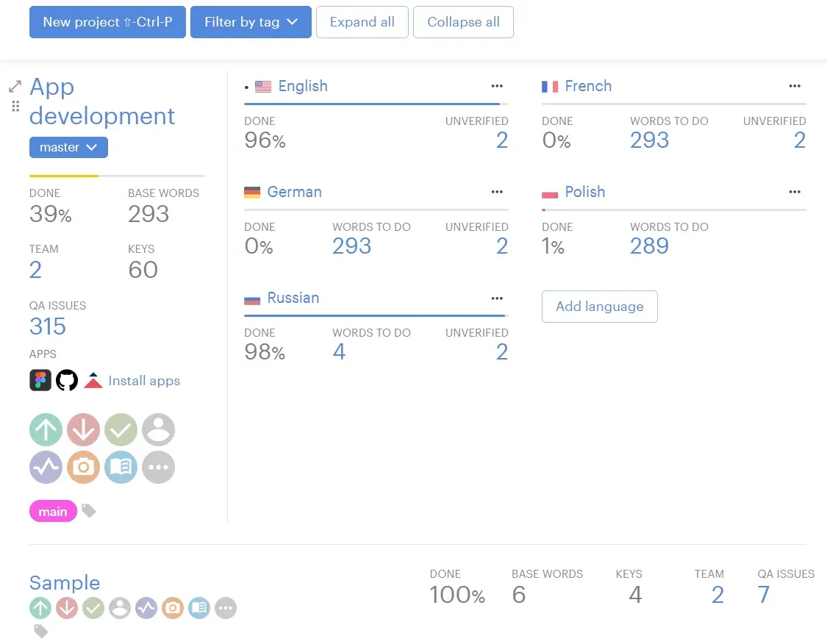Image resolution: width=827 pixels, height=644 pixels.
Task: Open the blue glossary book icon
Action: 121,467
